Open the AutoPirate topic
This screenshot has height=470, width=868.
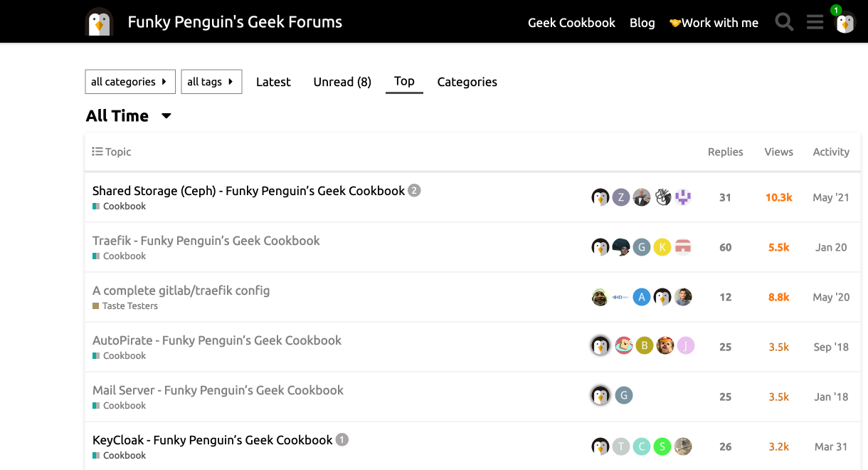tap(217, 340)
